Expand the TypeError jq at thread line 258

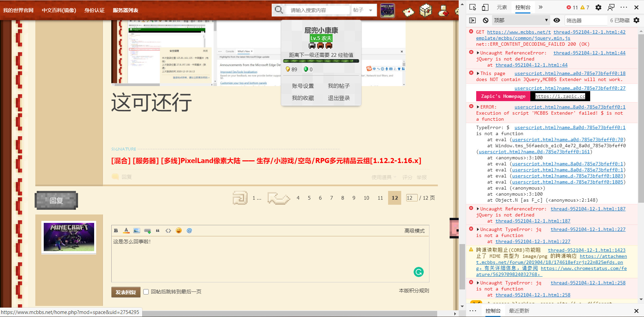[478, 283]
